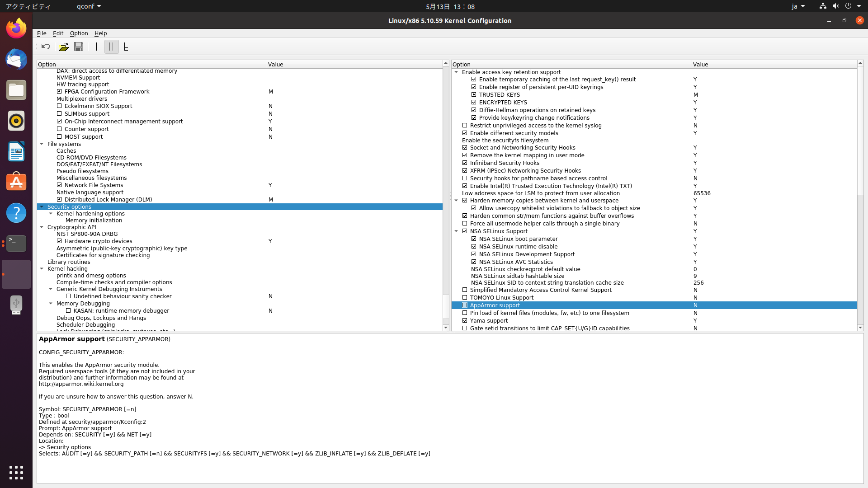Open Rhythmbox from the dock

[x=16, y=121]
